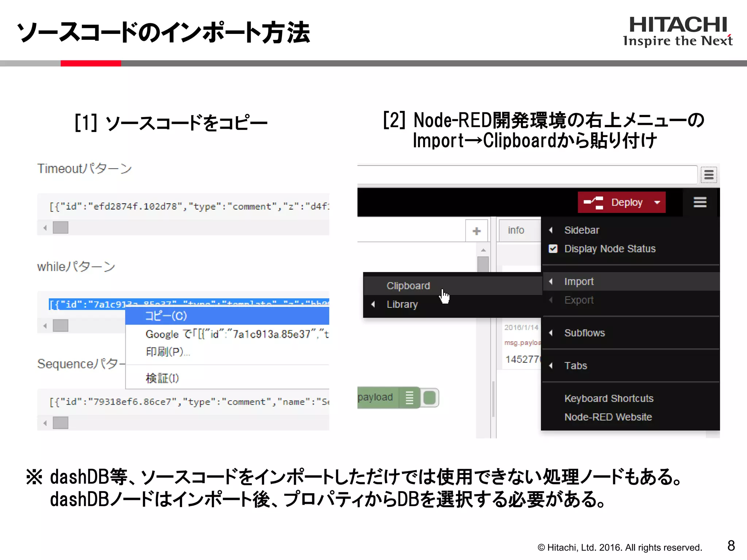
Task: Click the canvas vertical scrollbar thumb
Action: [483, 264]
